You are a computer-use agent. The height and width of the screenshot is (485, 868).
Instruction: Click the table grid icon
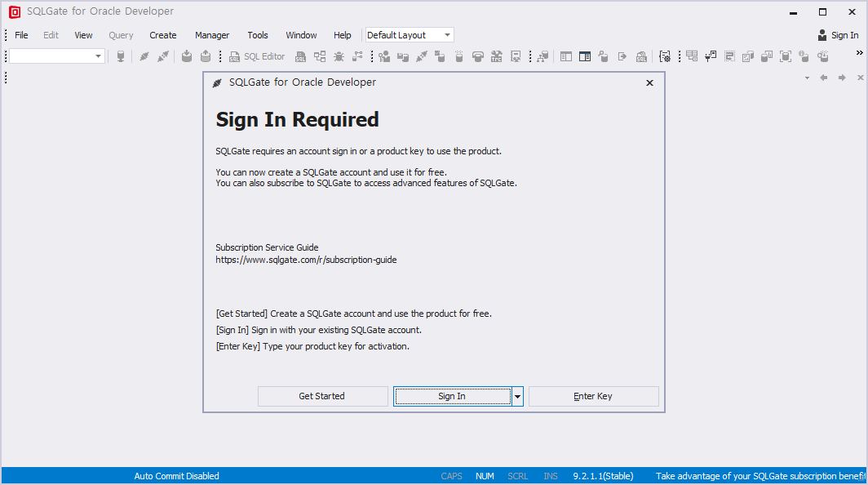pyautogui.click(x=692, y=56)
